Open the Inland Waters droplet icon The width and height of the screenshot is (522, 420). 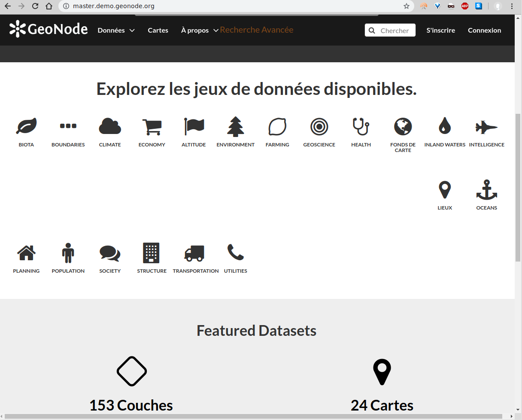[445, 125]
